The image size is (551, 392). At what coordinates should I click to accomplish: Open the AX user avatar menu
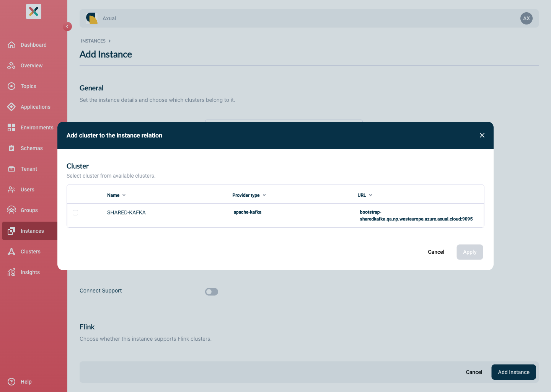(527, 18)
